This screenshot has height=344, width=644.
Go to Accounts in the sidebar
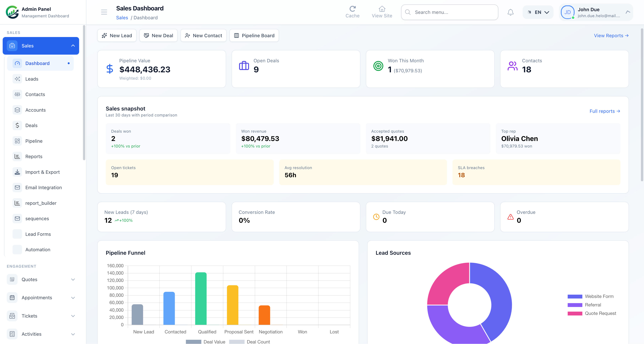(x=40, y=110)
